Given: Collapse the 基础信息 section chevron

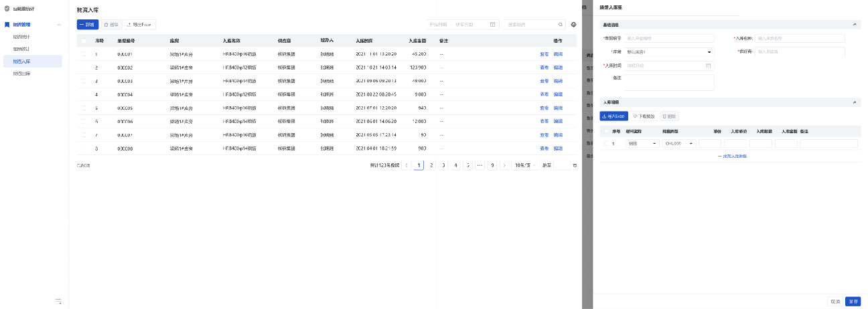Looking at the screenshot, I should pyautogui.click(x=855, y=25).
